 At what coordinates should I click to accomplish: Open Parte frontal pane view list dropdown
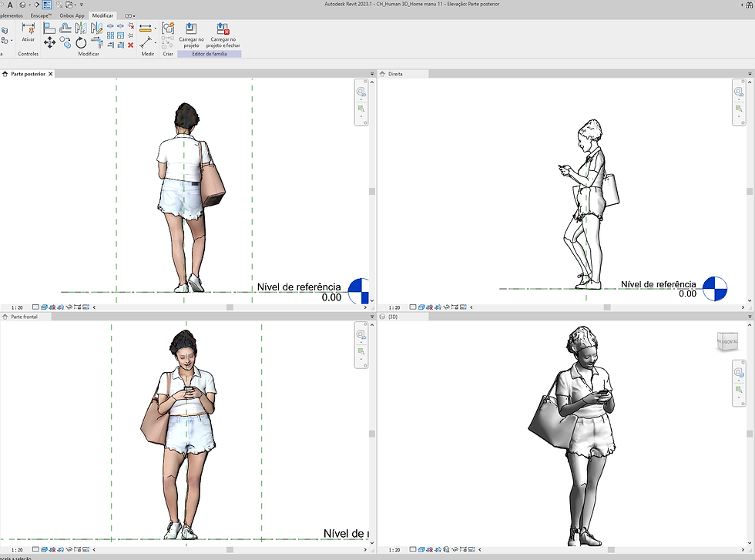pyautogui.click(x=372, y=317)
